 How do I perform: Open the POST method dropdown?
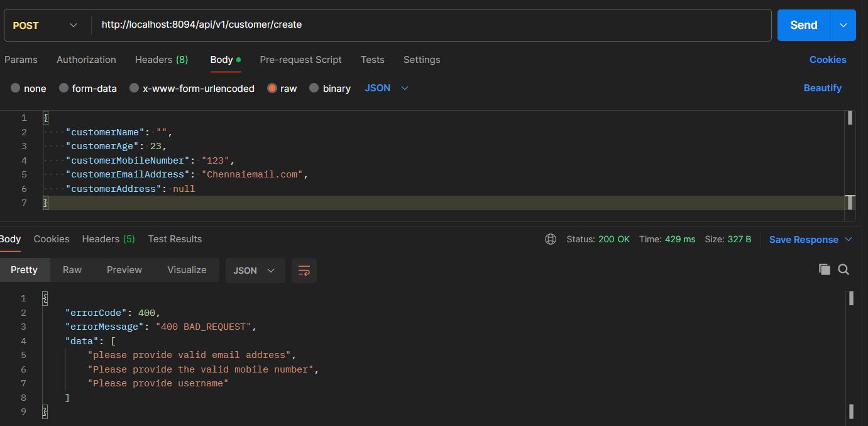coord(45,25)
